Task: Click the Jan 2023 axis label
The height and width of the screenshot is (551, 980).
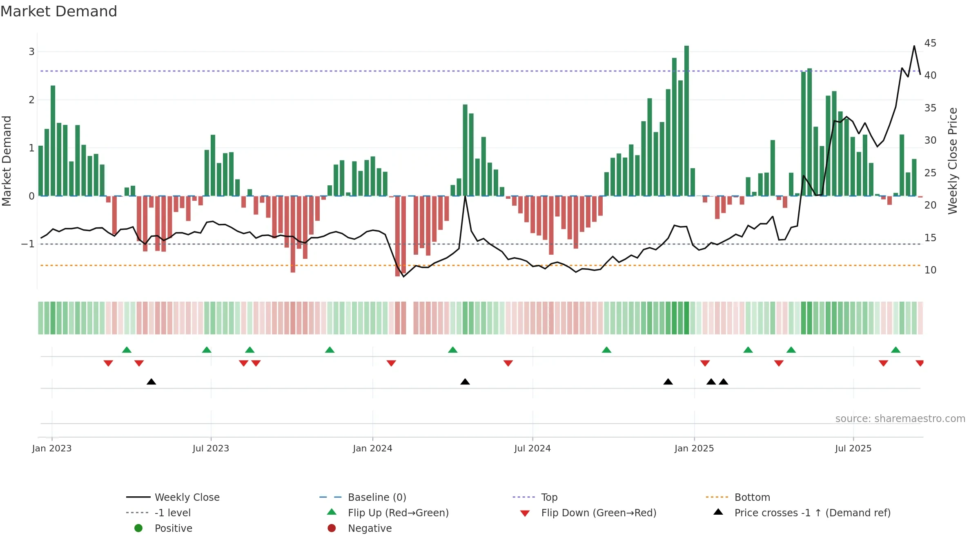Action: tap(52, 448)
